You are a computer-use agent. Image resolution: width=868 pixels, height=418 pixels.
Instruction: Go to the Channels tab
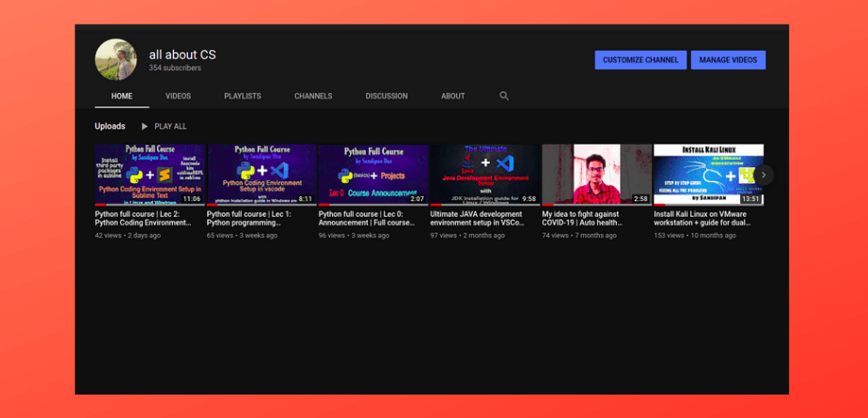tap(313, 96)
